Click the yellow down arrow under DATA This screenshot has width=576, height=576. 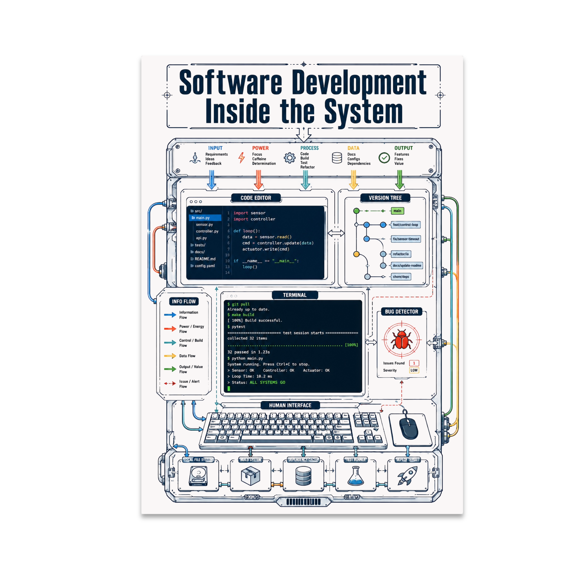click(x=353, y=180)
